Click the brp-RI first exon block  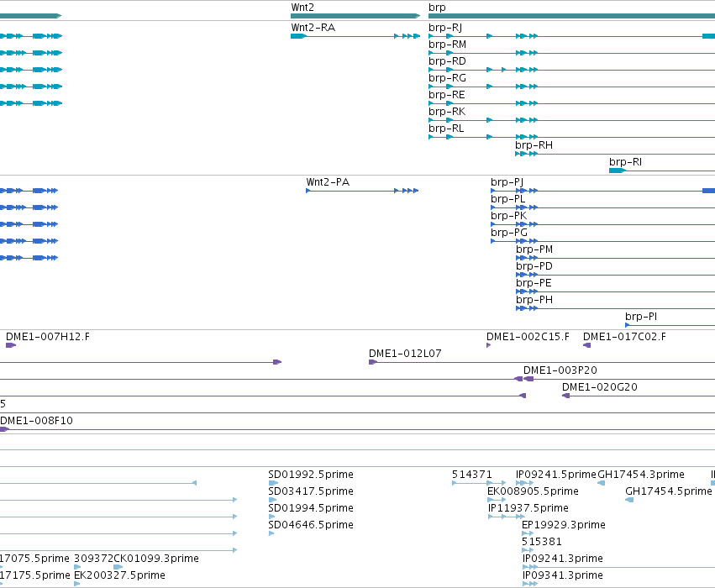618,171
